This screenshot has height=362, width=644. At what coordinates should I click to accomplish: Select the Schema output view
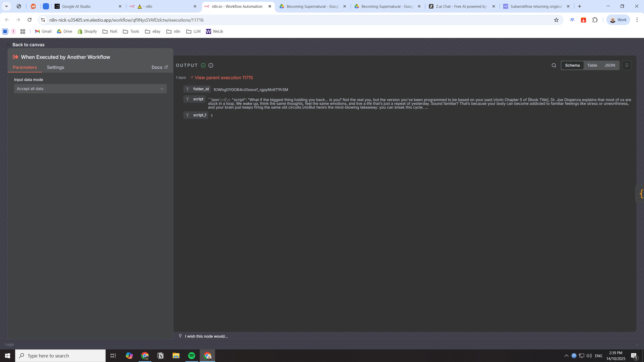coord(572,65)
